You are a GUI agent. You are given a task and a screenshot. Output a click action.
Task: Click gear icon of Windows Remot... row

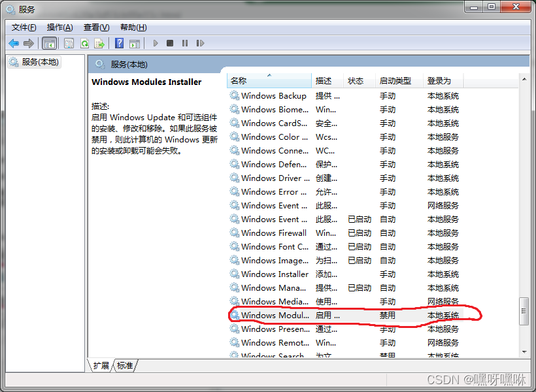[235, 342]
